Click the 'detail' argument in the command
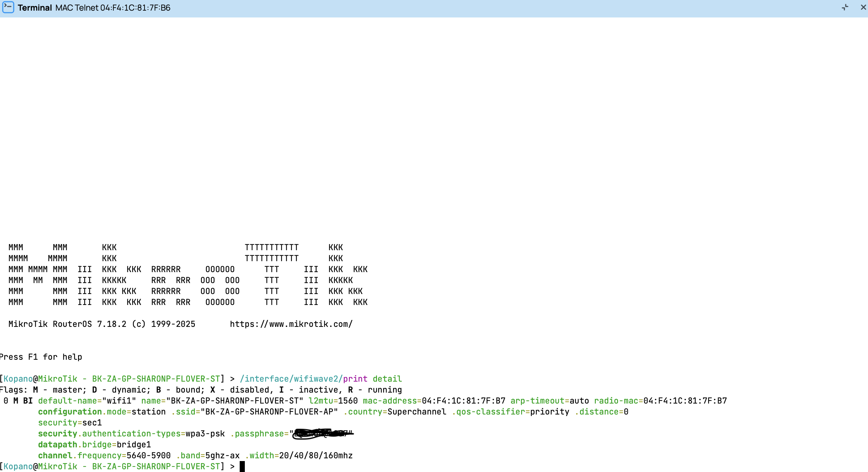The height and width of the screenshot is (472, 868). 387,379
